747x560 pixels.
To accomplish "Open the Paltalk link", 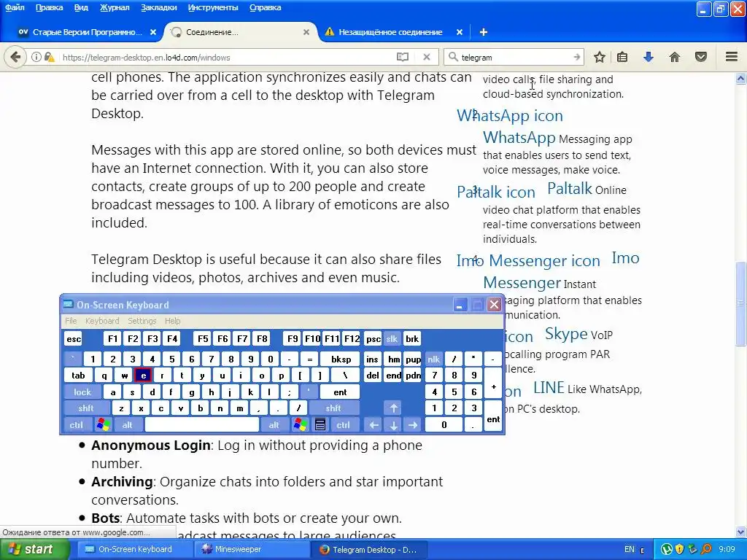I will pyautogui.click(x=569, y=189).
